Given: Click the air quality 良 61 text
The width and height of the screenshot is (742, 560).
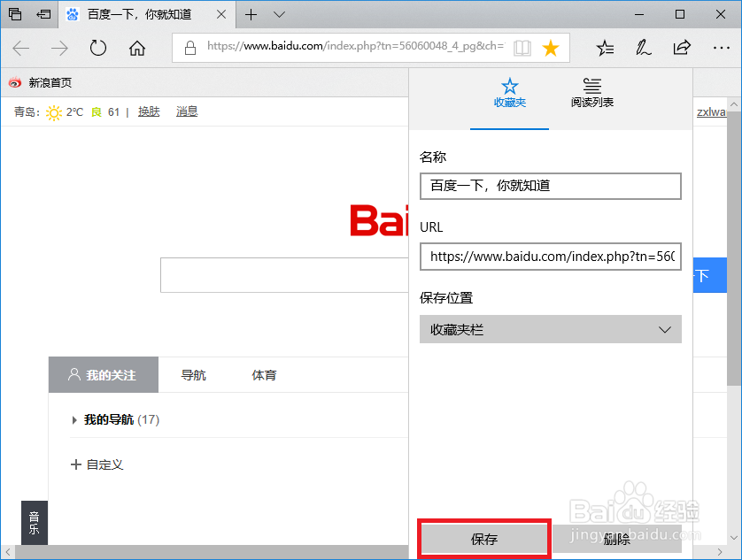Looking at the screenshot, I should (105, 112).
